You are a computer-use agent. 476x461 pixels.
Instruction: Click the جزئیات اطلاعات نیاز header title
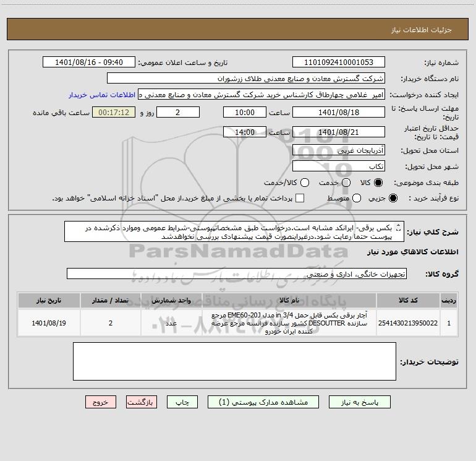point(422,30)
